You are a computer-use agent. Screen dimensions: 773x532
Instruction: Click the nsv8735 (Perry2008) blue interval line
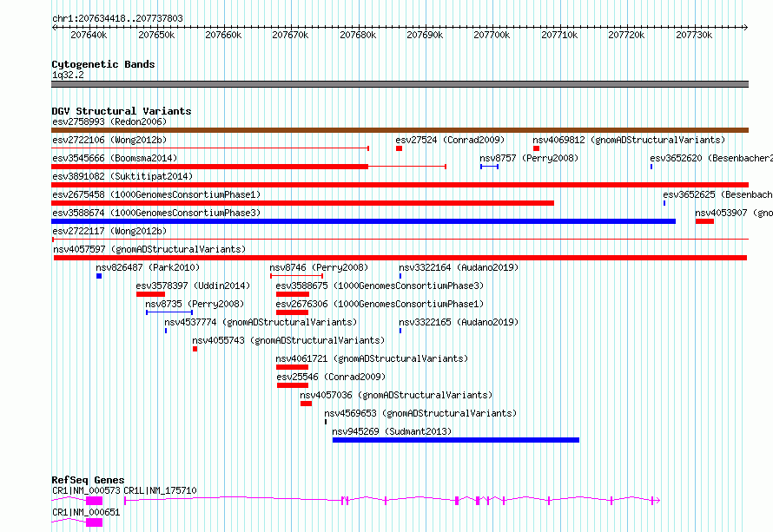click(169, 312)
